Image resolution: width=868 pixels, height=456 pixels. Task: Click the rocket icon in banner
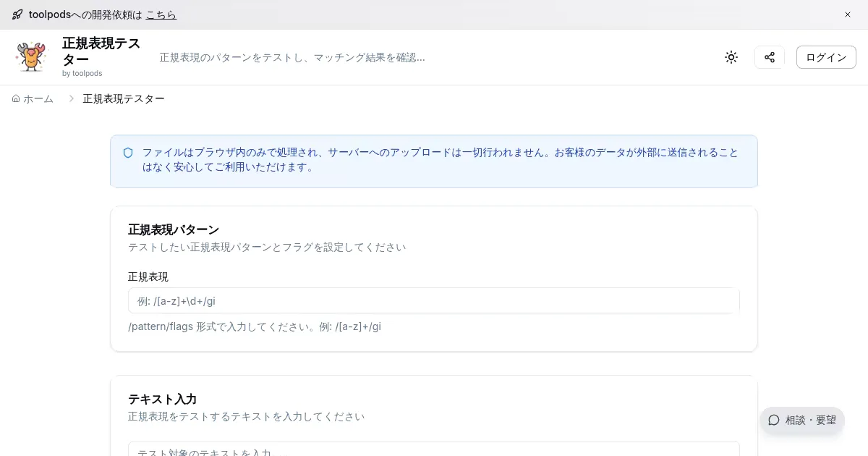point(17,14)
